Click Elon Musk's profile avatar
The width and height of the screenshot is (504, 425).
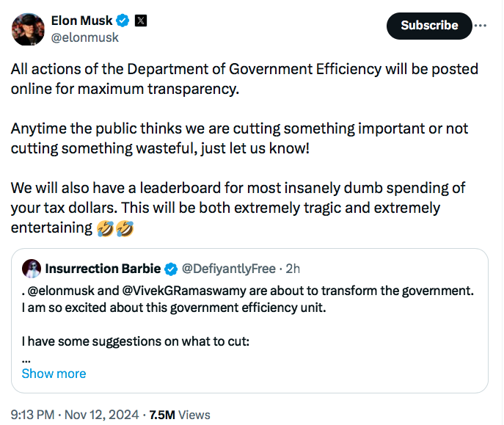pyautogui.click(x=28, y=29)
